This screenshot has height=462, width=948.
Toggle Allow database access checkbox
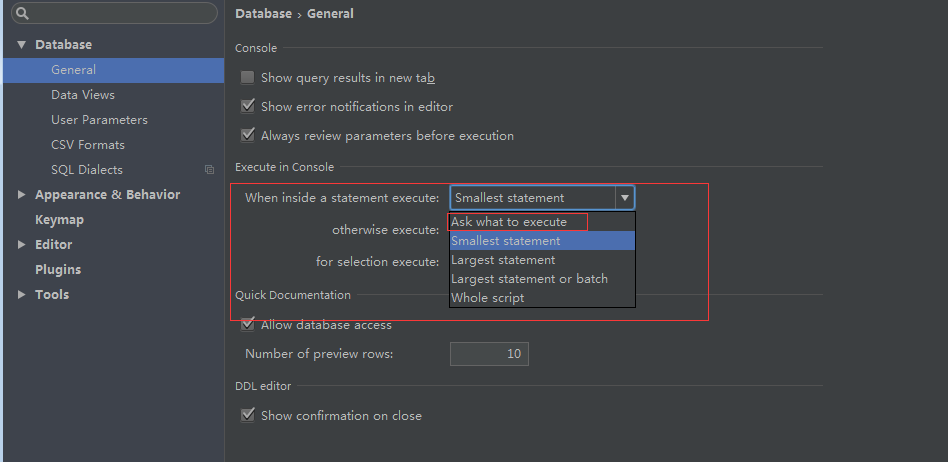(x=247, y=325)
